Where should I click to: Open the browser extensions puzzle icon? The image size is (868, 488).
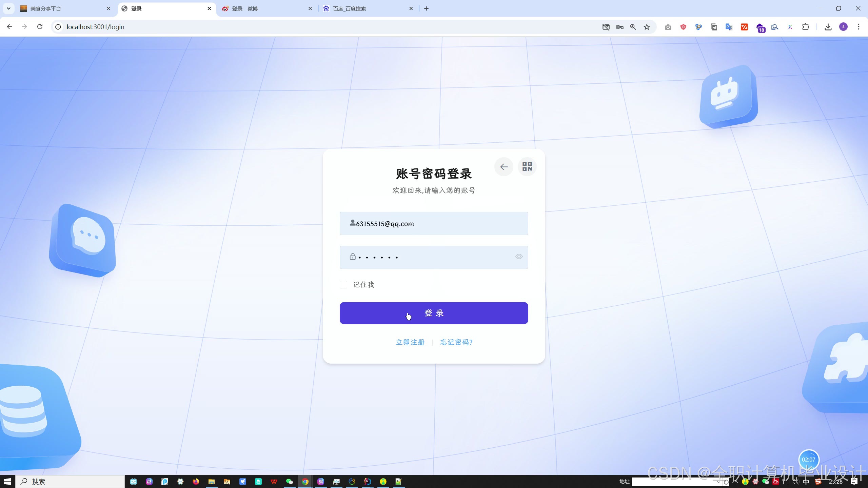point(806,27)
